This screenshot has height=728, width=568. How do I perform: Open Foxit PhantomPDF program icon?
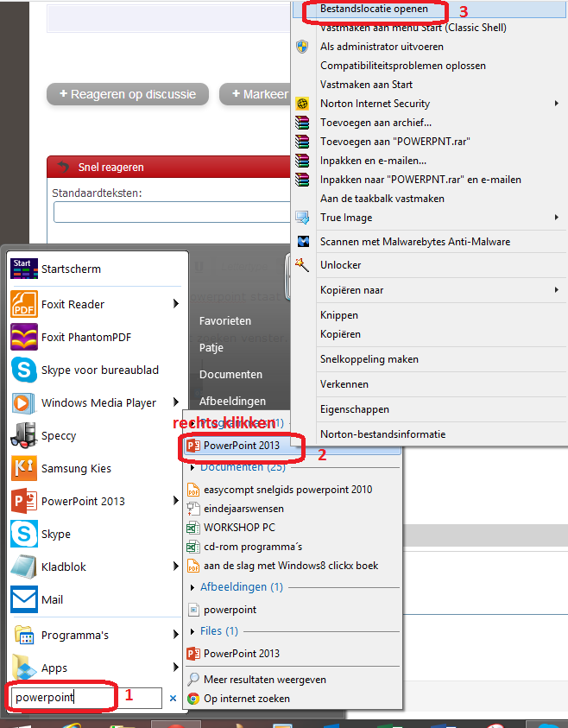[24, 337]
